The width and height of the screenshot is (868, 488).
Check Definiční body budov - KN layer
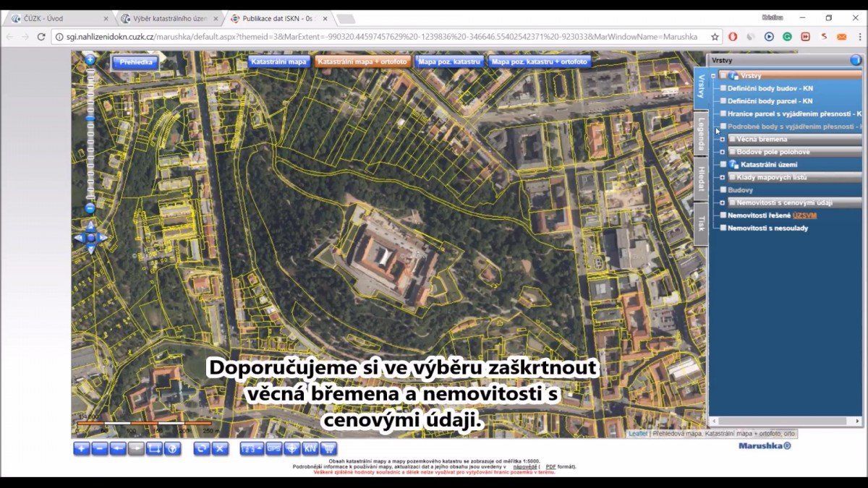pyautogui.click(x=723, y=88)
